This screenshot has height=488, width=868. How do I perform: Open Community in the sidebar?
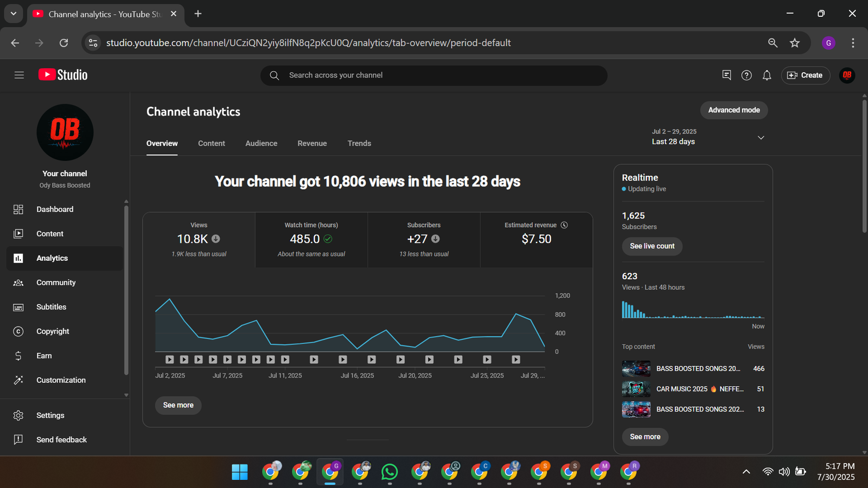[65, 282]
